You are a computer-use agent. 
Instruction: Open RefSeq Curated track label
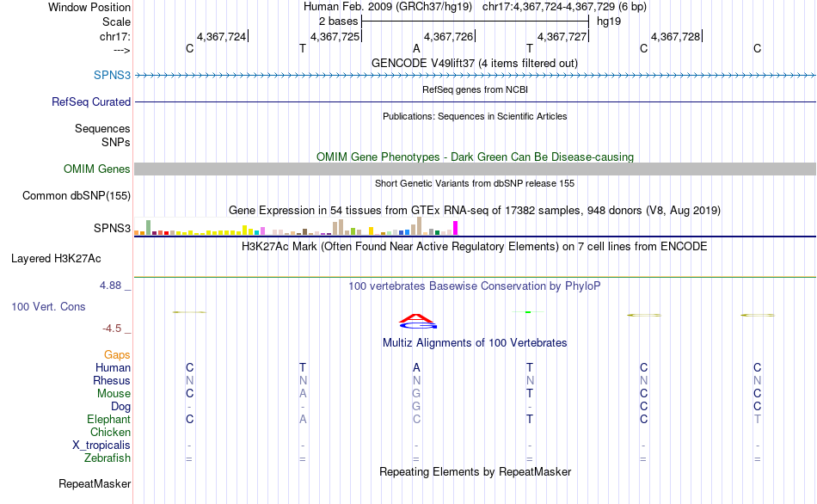point(91,101)
